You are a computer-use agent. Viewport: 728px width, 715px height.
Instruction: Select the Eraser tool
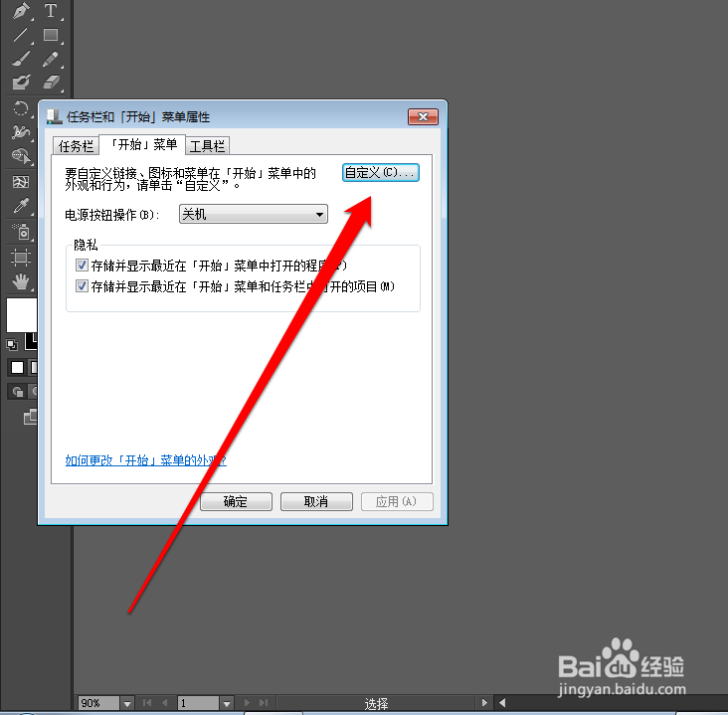pyautogui.click(x=51, y=83)
